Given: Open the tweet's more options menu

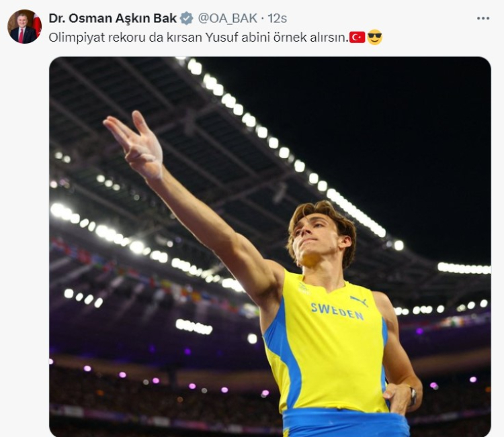Looking at the screenshot, I should coord(482,18).
